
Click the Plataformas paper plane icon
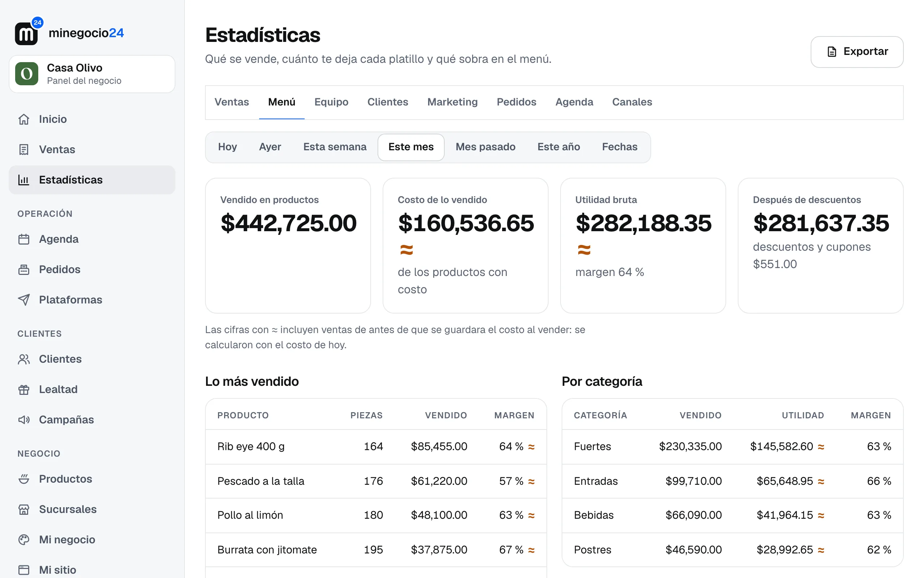pyautogui.click(x=24, y=300)
